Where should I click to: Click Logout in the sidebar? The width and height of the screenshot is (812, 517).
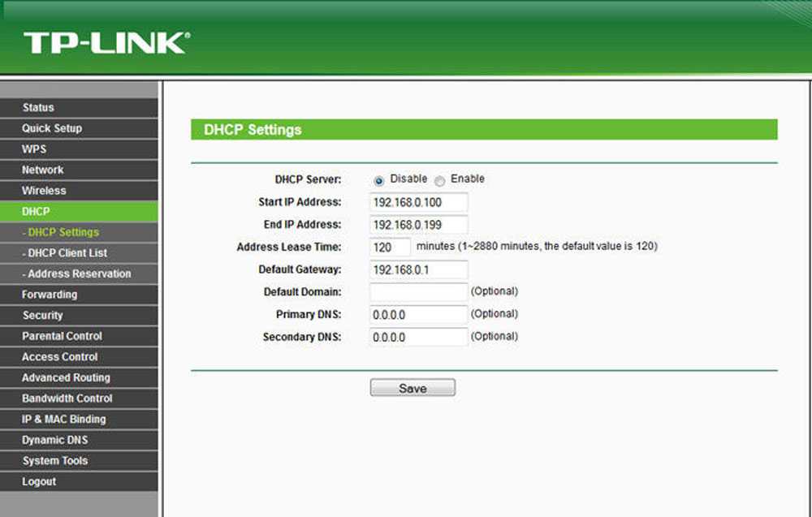(x=39, y=481)
